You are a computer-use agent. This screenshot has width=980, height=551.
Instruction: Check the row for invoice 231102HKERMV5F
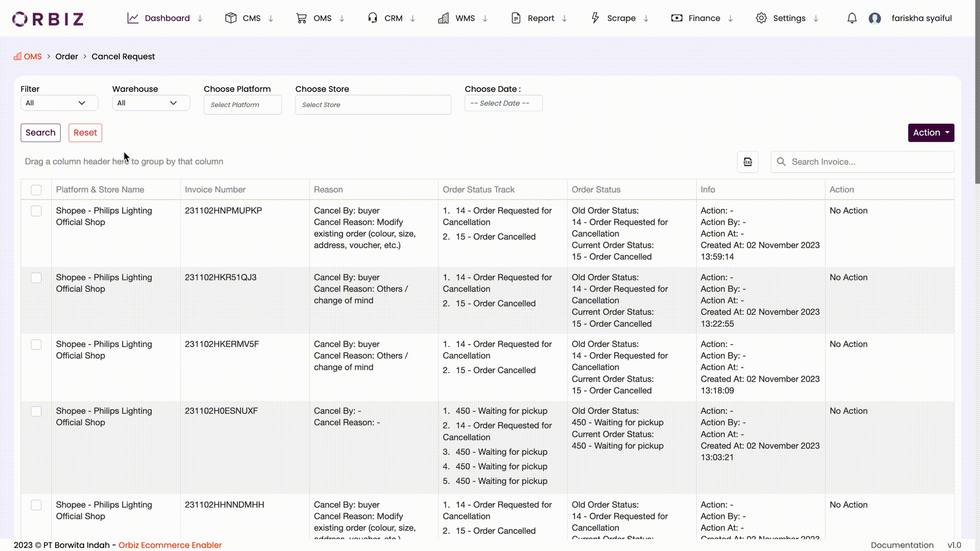36,344
